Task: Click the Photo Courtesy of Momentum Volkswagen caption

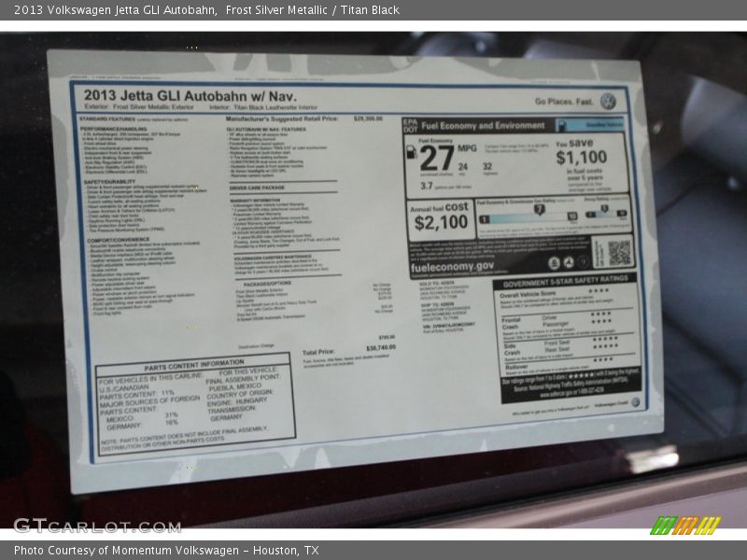Action: click(x=166, y=550)
